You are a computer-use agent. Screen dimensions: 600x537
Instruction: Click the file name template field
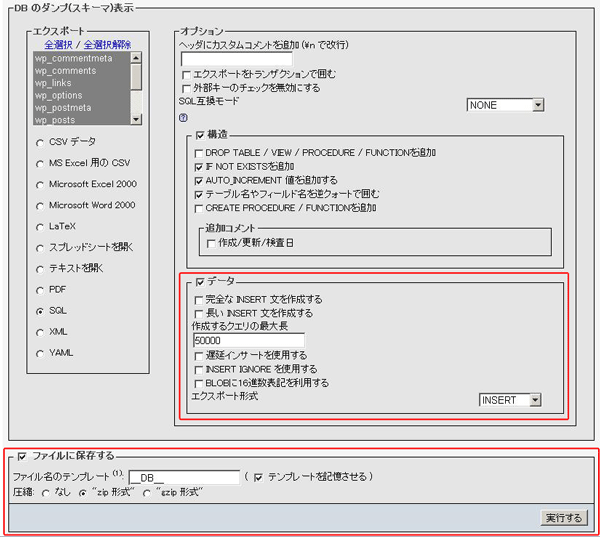click(184, 478)
